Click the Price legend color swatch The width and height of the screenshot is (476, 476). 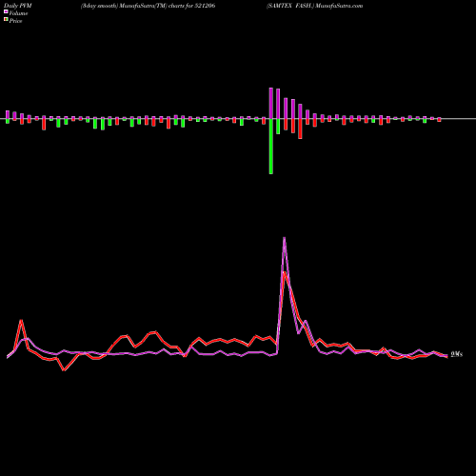point(6,19)
